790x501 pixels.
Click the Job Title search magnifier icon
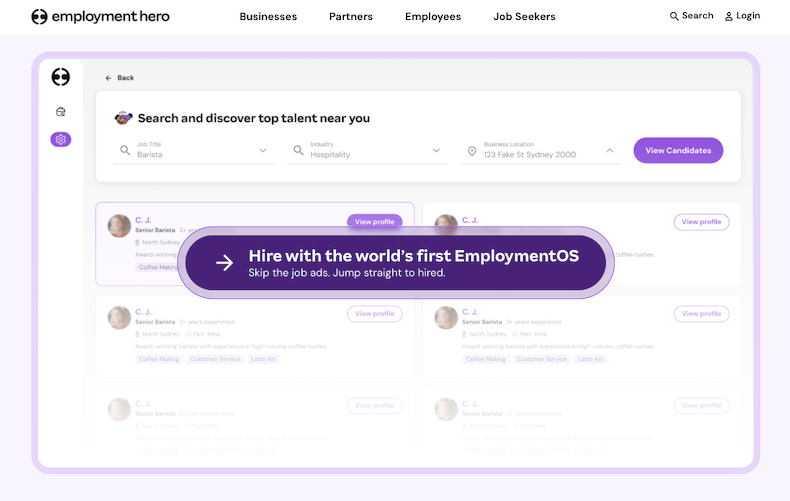[x=125, y=150]
